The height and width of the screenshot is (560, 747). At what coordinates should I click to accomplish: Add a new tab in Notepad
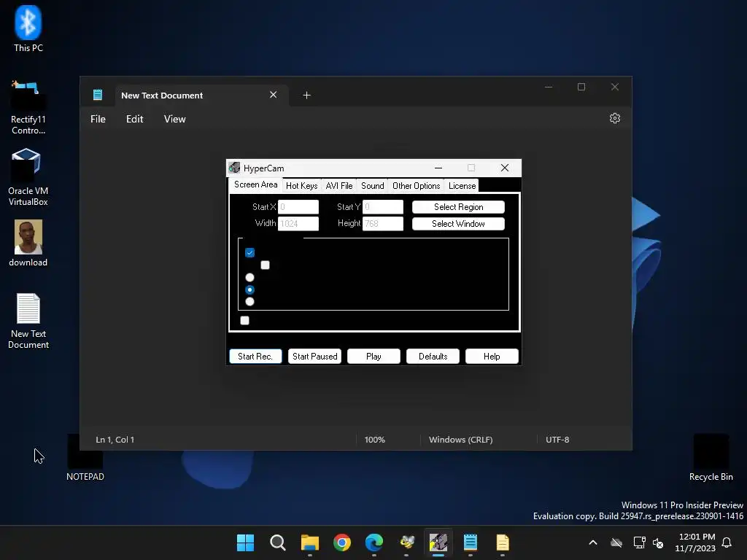click(307, 96)
